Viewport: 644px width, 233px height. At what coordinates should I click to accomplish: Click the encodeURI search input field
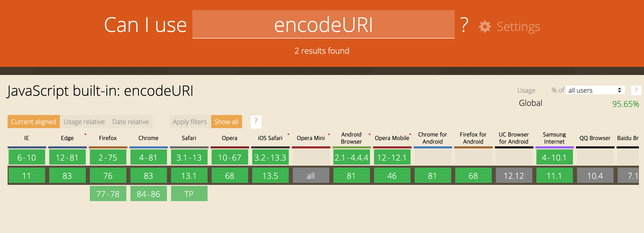[x=323, y=24]
